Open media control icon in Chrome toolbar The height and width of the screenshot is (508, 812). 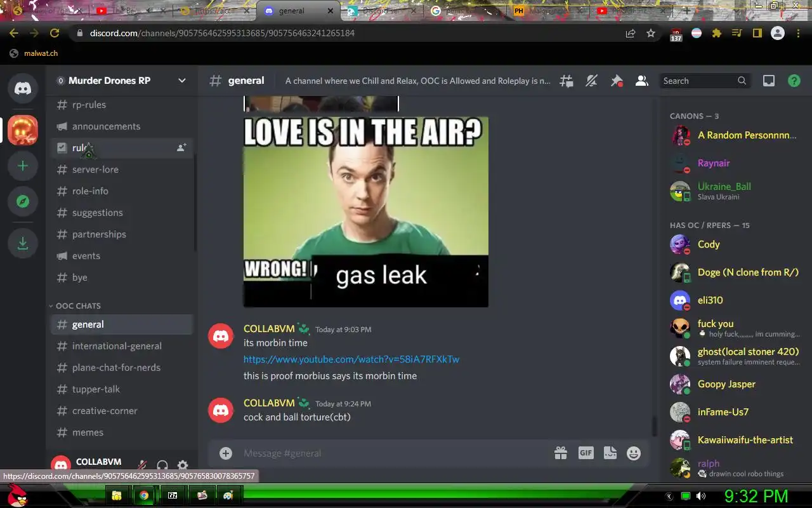coord(737,33)
